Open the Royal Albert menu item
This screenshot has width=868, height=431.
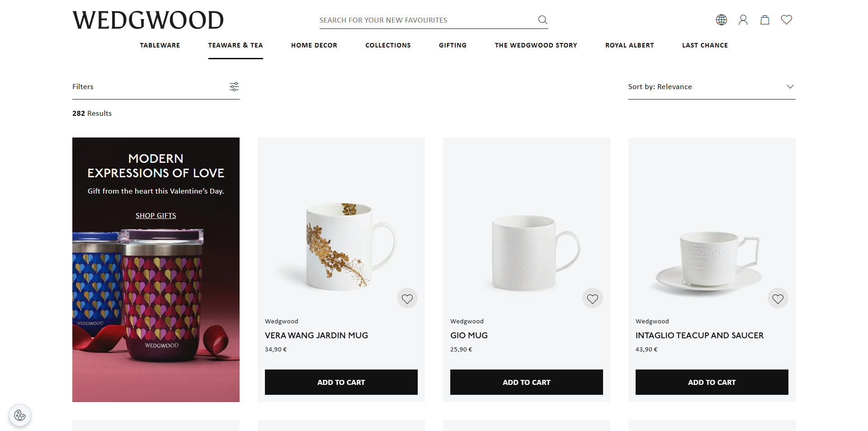629,45
